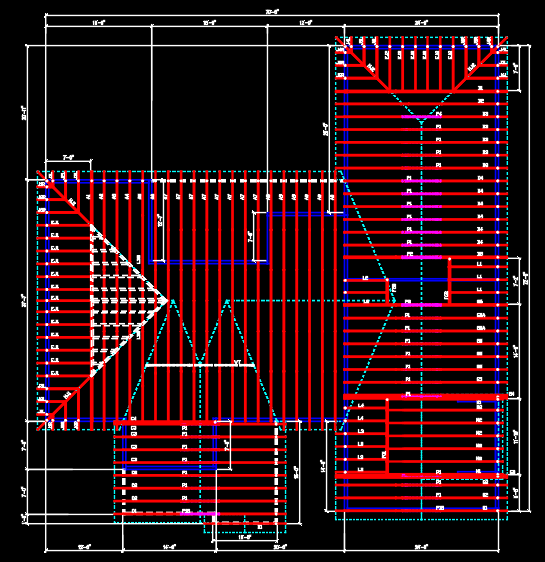Click the white valley line beside the VT label
The height and width of the screenshot is (562, 545).
pyautogui.click(x=200, y=366)
